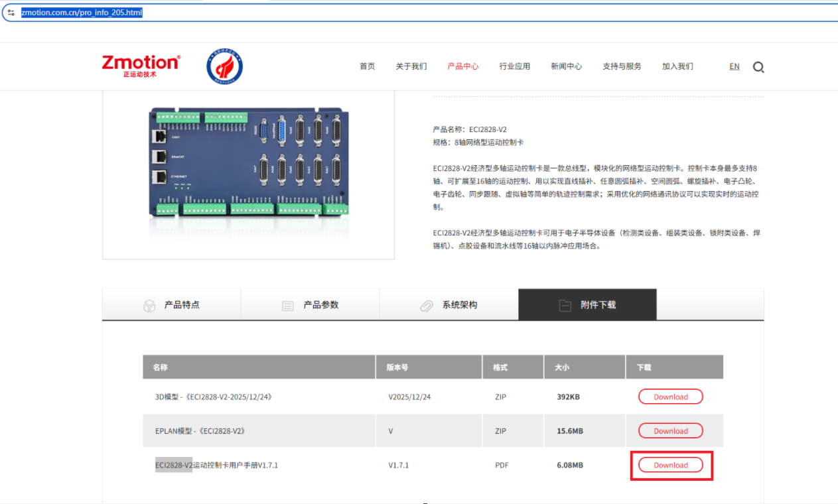
Task: Click version cell V2025/12/24
Action: click(x=409, y=397)
